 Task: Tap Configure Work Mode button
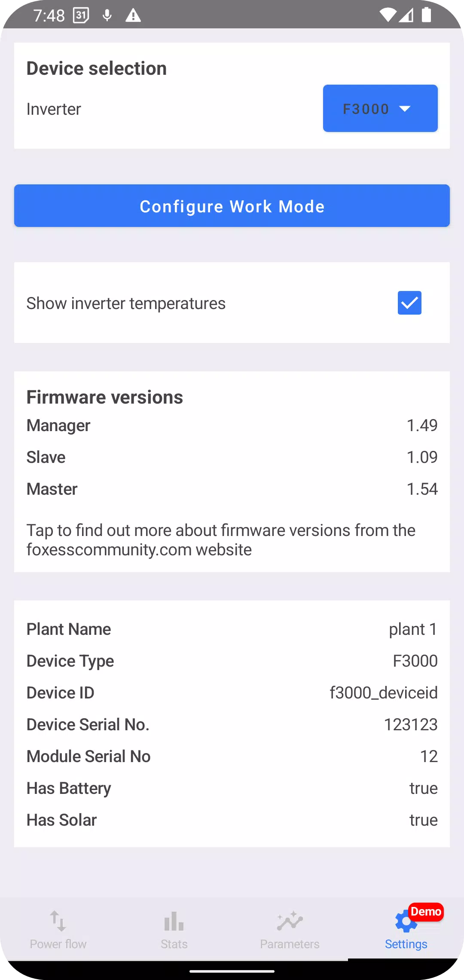click(232, 206)
